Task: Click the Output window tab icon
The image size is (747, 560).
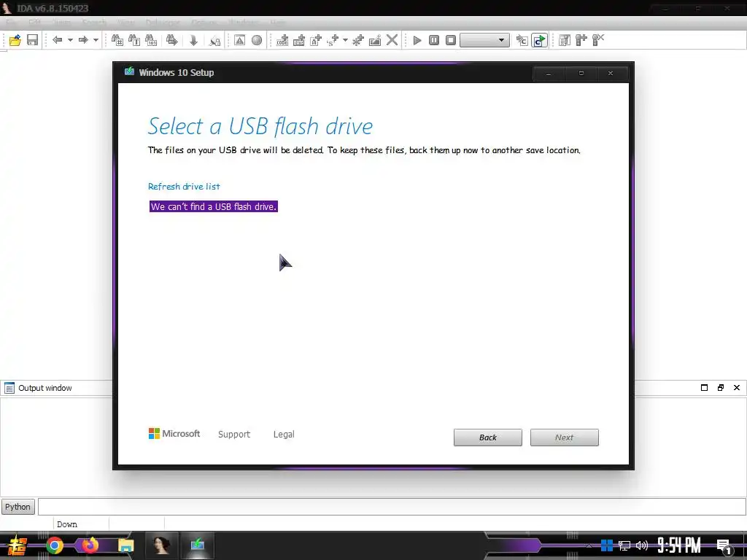Action: 9,388
